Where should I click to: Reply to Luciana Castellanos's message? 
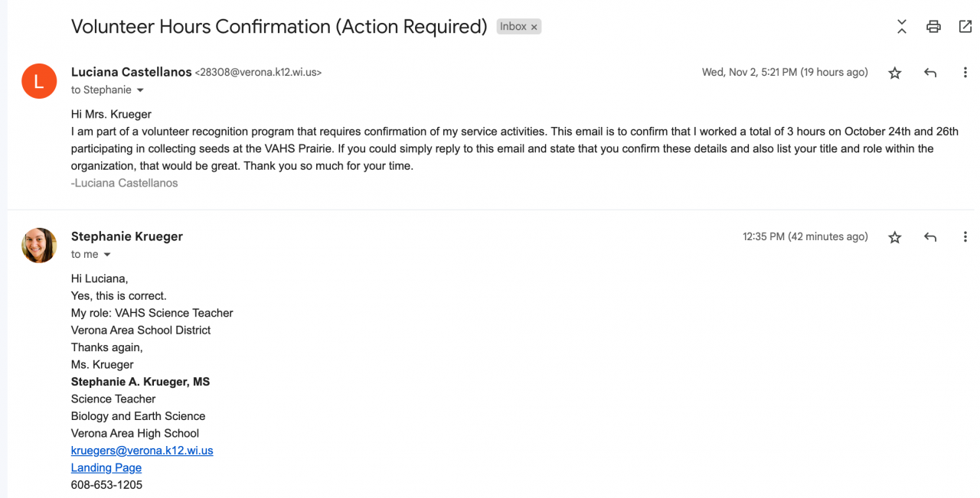930,73
